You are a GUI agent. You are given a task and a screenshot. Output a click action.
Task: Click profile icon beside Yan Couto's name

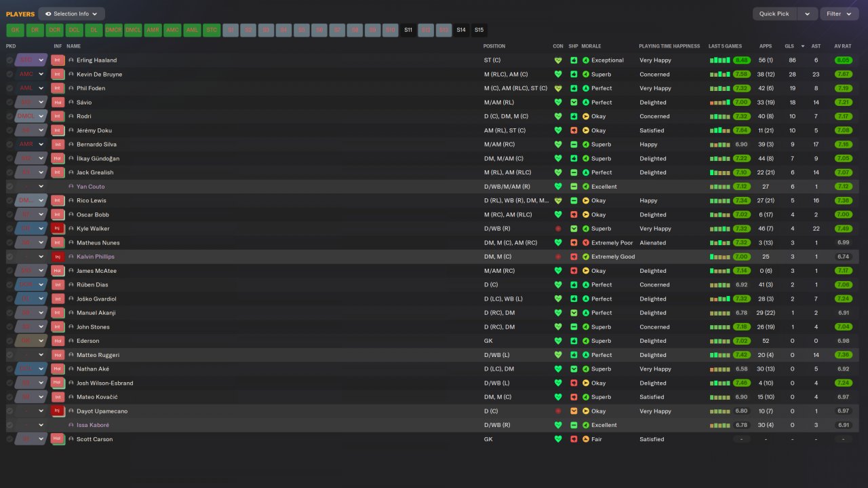click(71, 186)
